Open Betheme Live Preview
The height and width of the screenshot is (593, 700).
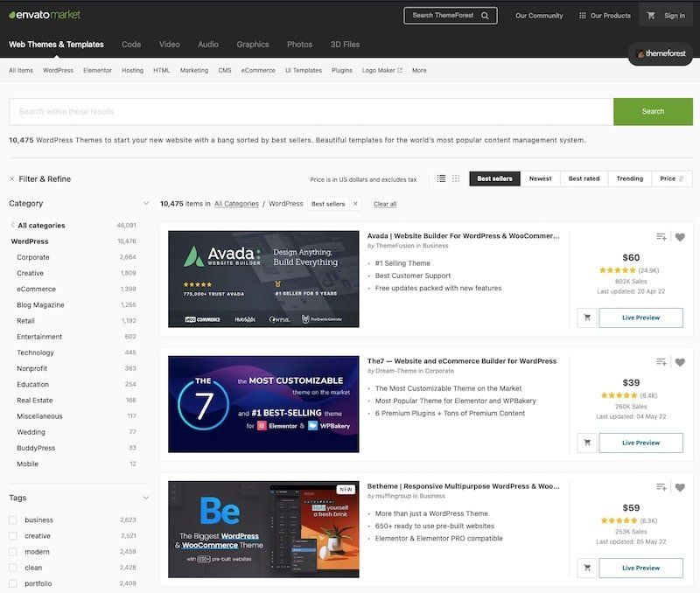tap(640, 568)
